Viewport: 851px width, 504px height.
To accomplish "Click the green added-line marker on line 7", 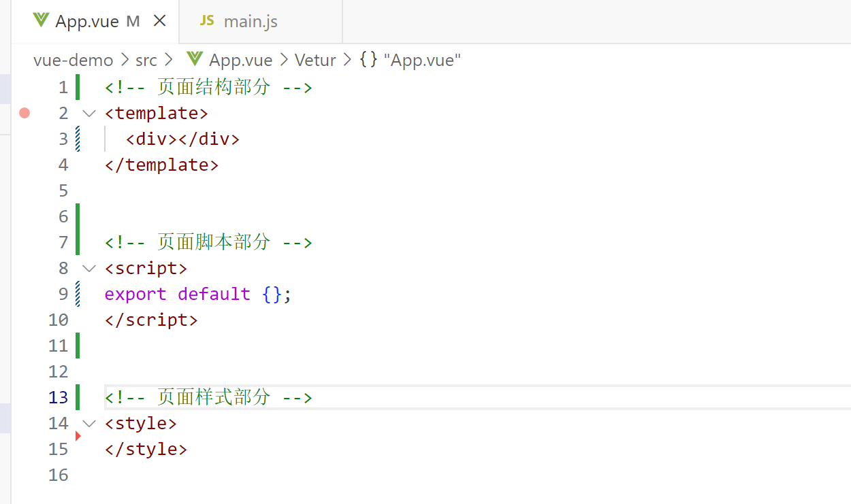I will (x=78, y=242).
